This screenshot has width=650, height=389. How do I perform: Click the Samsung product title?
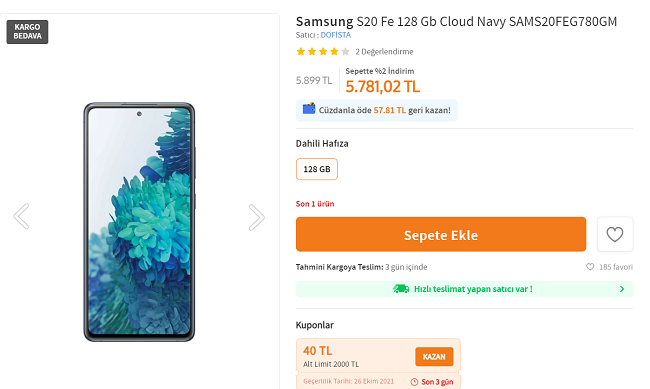click(x=456, y=22)
